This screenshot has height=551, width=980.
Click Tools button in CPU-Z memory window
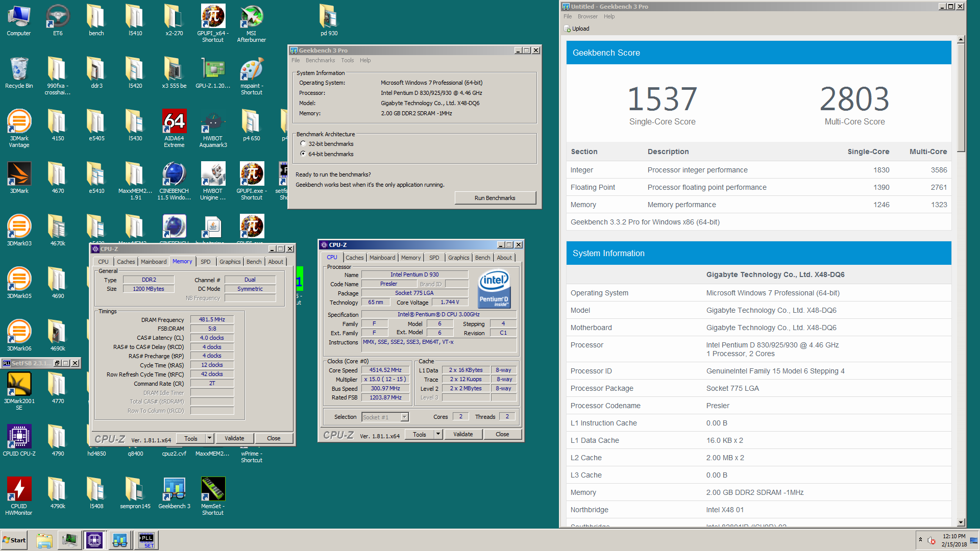(191, 438)
